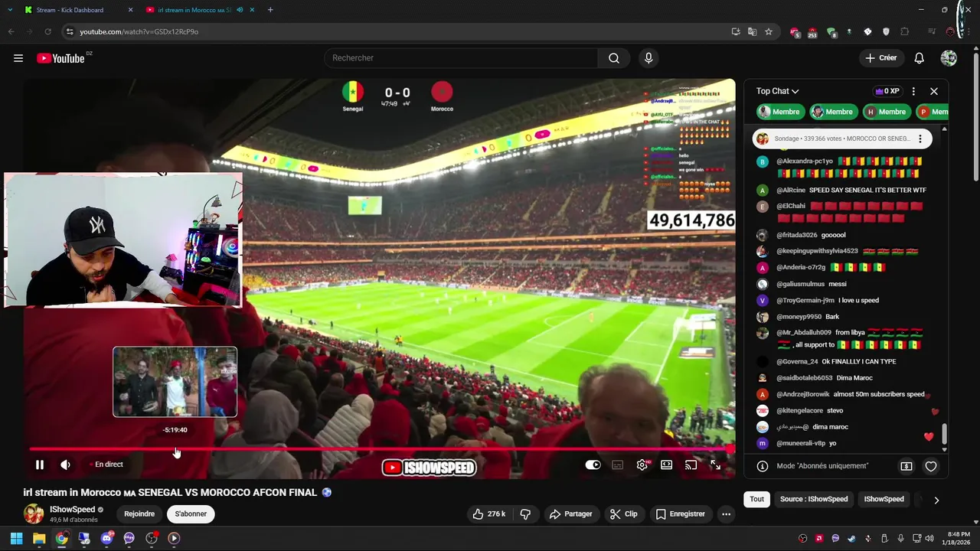Open Discord from the taskbar
Image resolution: width=980 pixels, height=551 pixels.
pyautogui.click(x=106, y=538)
